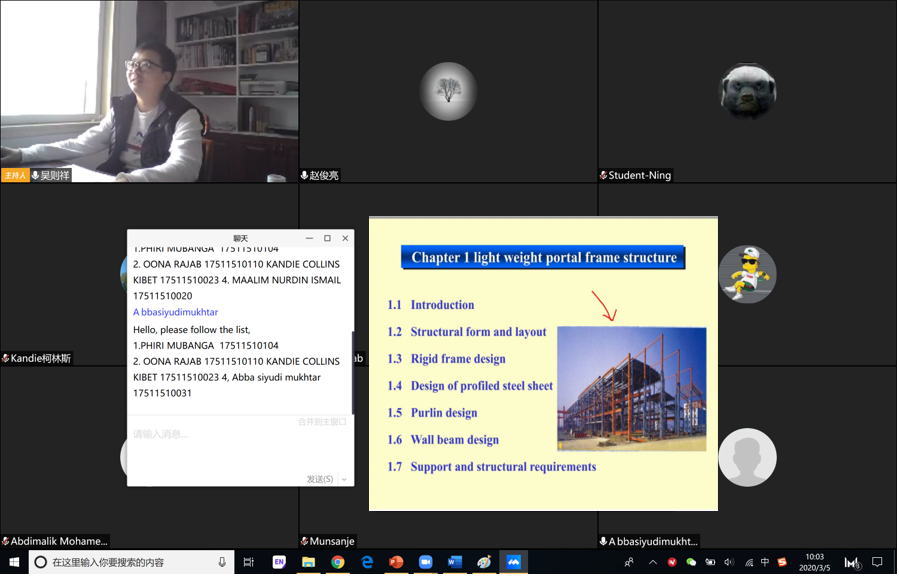This screenshot has width=899, height=576.
Task: Open the Zoom icon in taskbar
Action: click(x=425, y=563)
